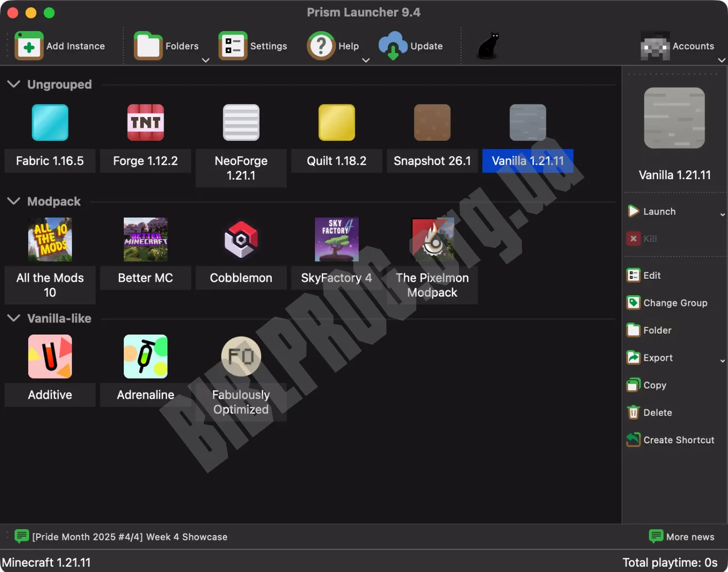Collapse the Vanilla-like group
This screenshot has height=572, width=728.
tap(14, 318)
